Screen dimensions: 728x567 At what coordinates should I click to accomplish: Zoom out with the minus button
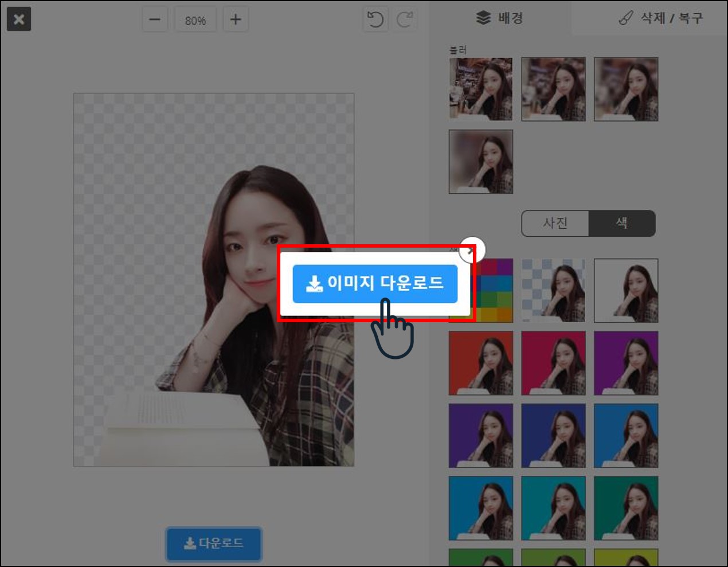coord(155,20)
